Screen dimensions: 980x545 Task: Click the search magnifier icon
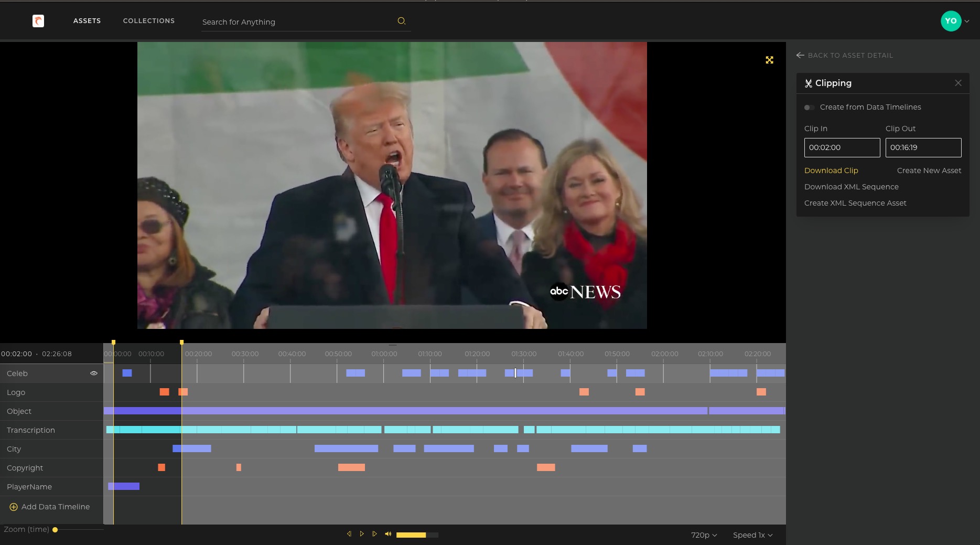coord(402,21)
